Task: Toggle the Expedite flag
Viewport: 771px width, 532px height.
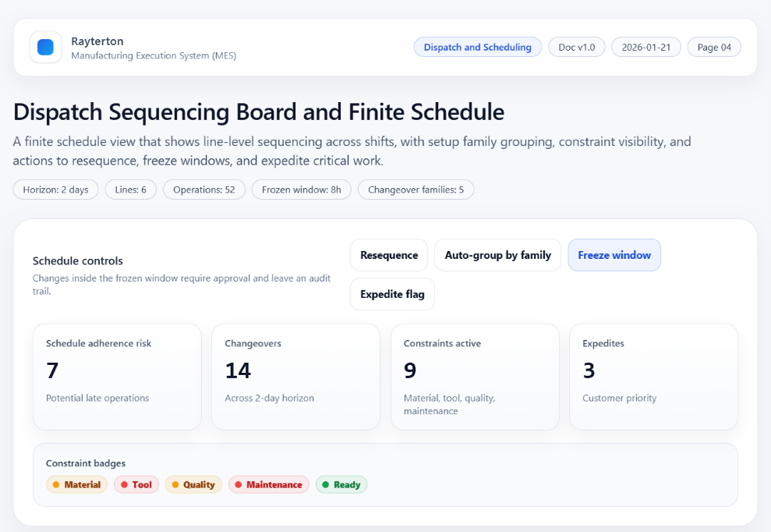Action: click(392, 294)
